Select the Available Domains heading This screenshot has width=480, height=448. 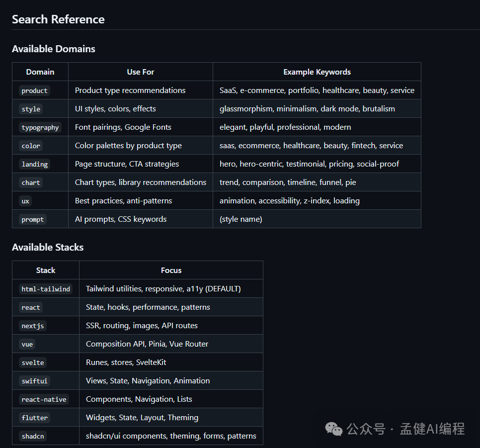tap(54, 49)
